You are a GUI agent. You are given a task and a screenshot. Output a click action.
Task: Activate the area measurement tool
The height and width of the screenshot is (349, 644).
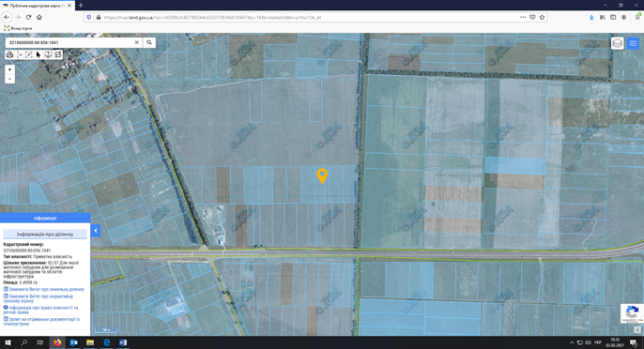point(29,54)
